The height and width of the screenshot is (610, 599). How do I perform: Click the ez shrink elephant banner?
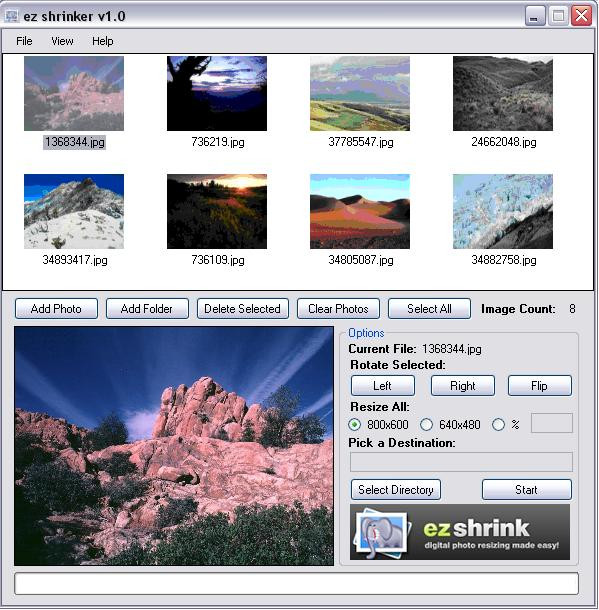(x=460, y=532)
